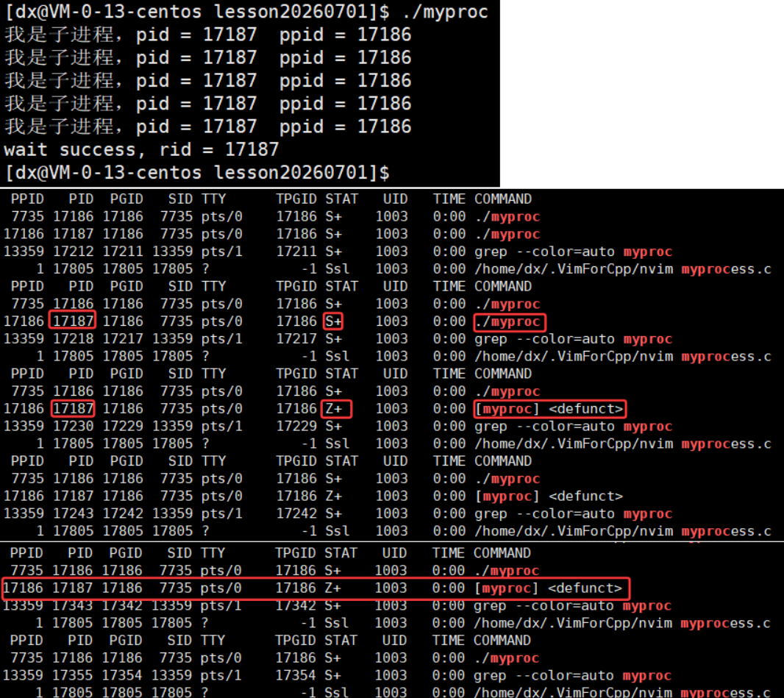The image size is (784, 698).
Task: Click UID 1003 in the PID 17212 row
Action: [391, 252]
